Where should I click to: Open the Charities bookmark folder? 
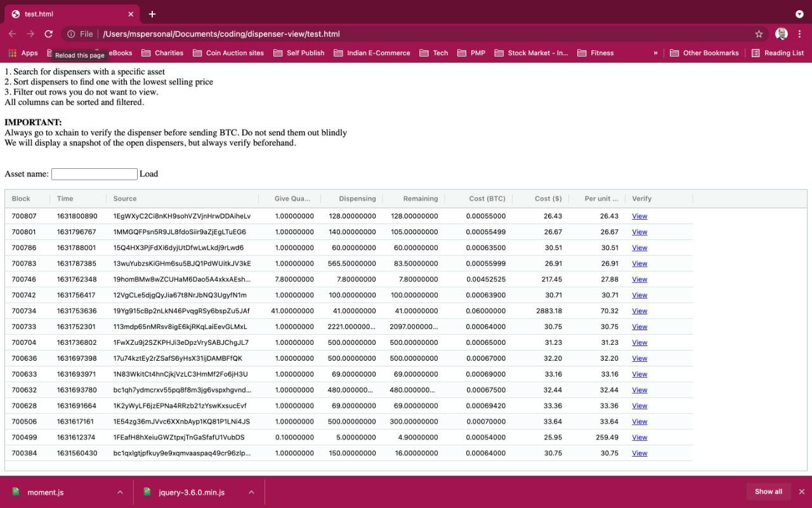coord(162,53)
